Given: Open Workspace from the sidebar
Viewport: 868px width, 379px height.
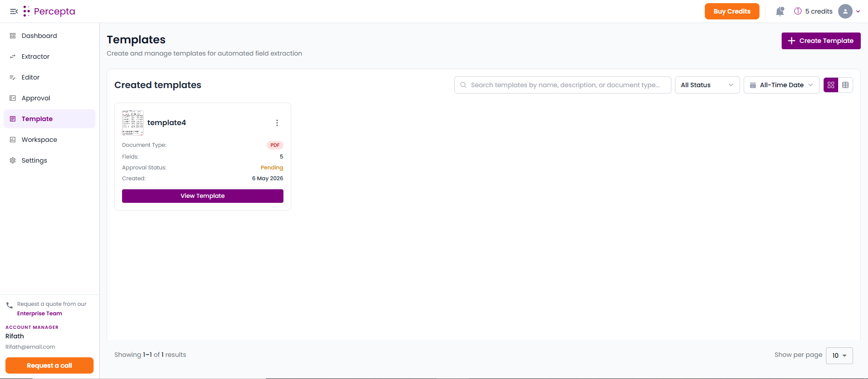Looking at the screenshot, I should [x=49, y=140].
